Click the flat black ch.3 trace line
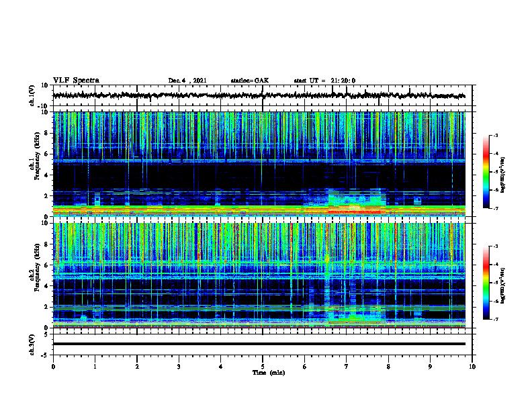The height and width of the screenshot is (411, 532). [259, 344]
